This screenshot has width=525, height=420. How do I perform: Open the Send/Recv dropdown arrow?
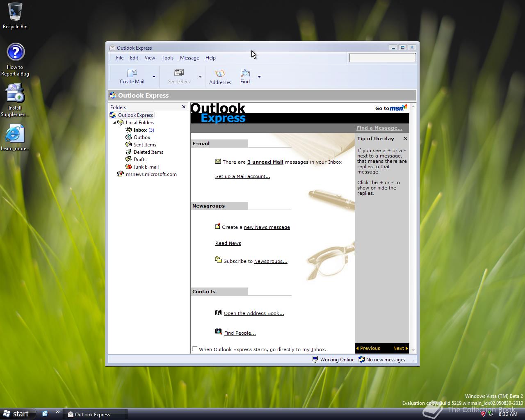tap(200, 77)
